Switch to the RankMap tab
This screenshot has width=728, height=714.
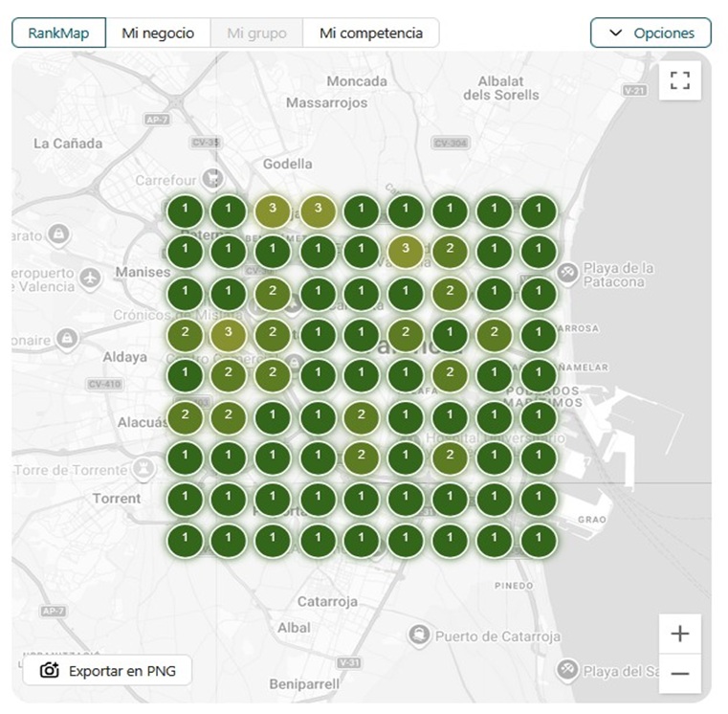(59, 33)
